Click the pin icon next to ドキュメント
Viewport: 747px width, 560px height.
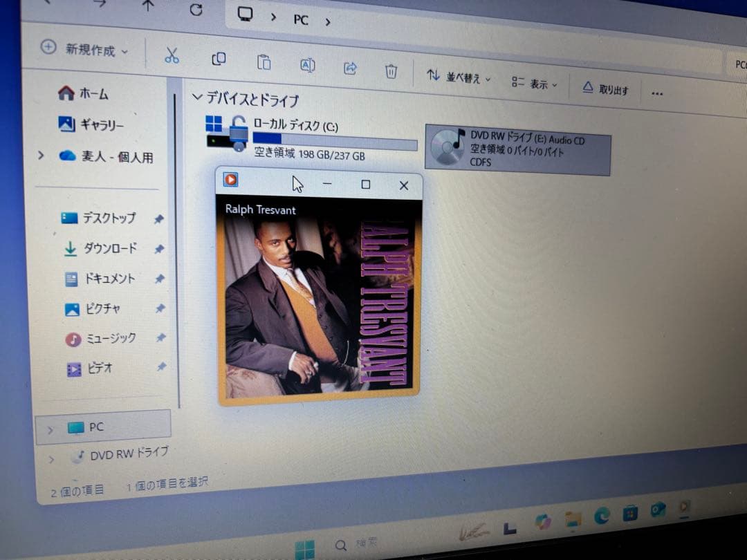tap(160, 279)
